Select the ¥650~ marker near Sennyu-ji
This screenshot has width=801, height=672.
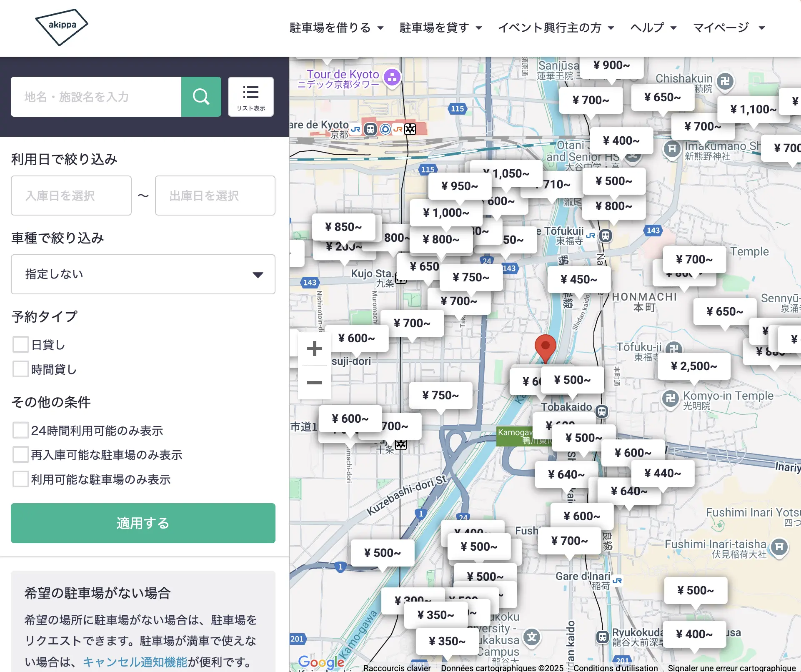(x=725, y=311)
